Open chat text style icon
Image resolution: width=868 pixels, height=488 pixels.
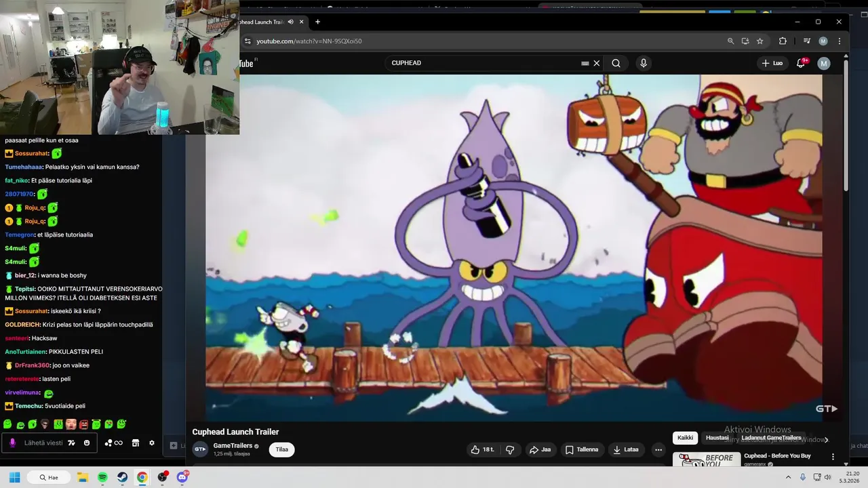coord(71,443)
